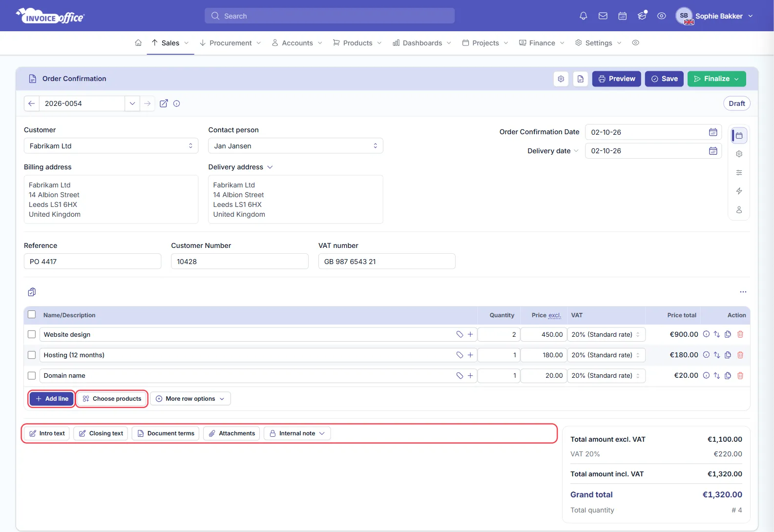774x532 pixels.
Task: Open the graduation cap learning icon
Action: pos(642,16)
